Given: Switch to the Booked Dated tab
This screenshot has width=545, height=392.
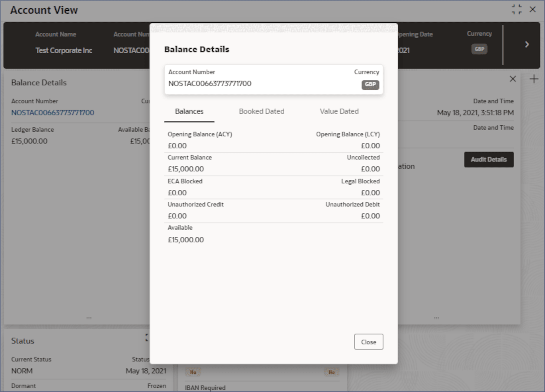Looking at the screenshot, I should coord(261,111).
